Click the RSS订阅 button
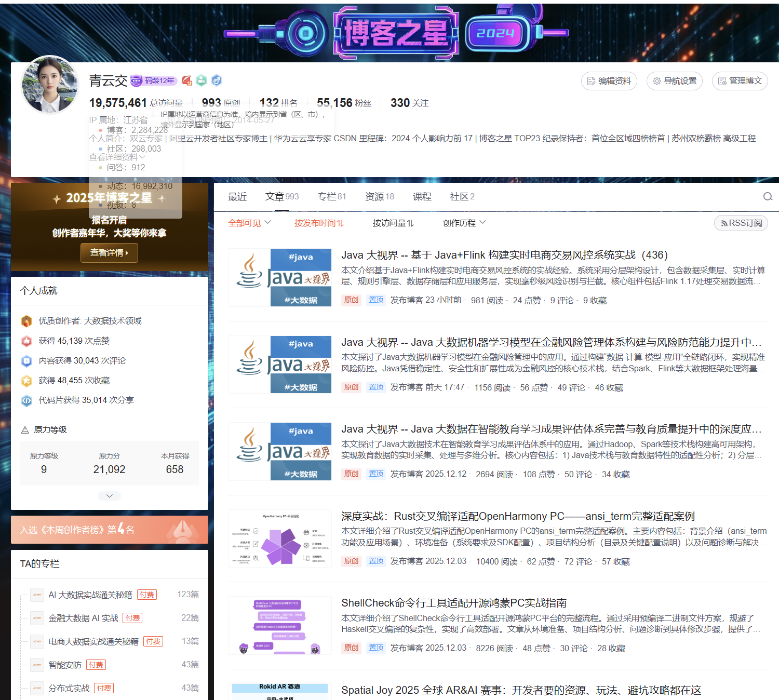The height and width of the screenshot is (700, 779). (x=741, y=223)
